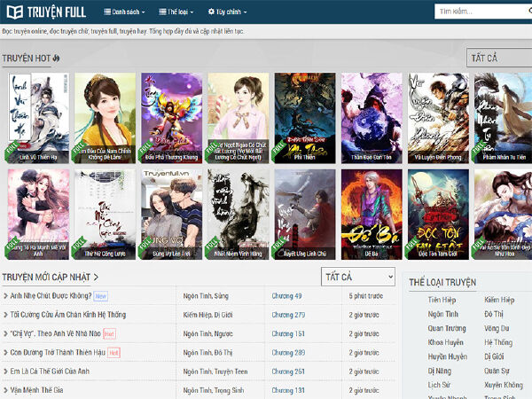Open Chương 261 chapter link

click(288, 372)
